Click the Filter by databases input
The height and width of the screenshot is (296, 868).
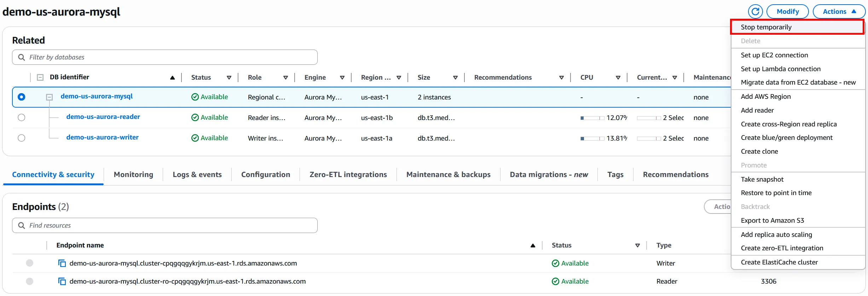tap(165, 57)
